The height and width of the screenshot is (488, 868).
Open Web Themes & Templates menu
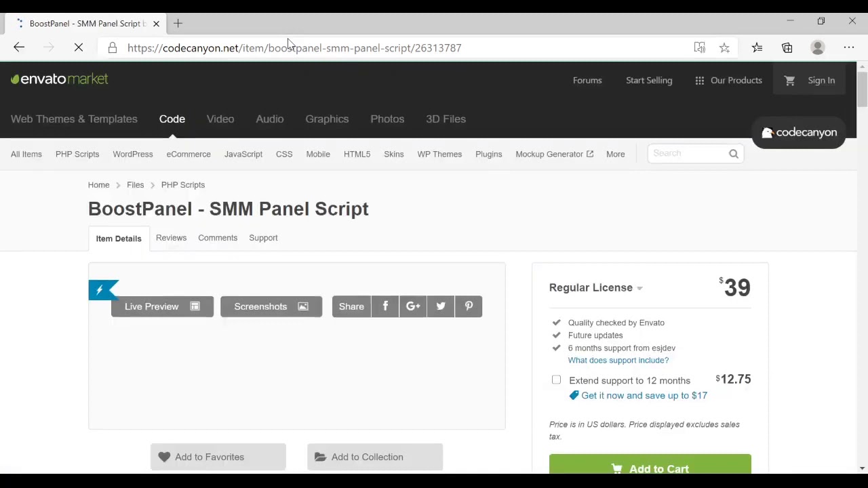click(x=74, y=119)
